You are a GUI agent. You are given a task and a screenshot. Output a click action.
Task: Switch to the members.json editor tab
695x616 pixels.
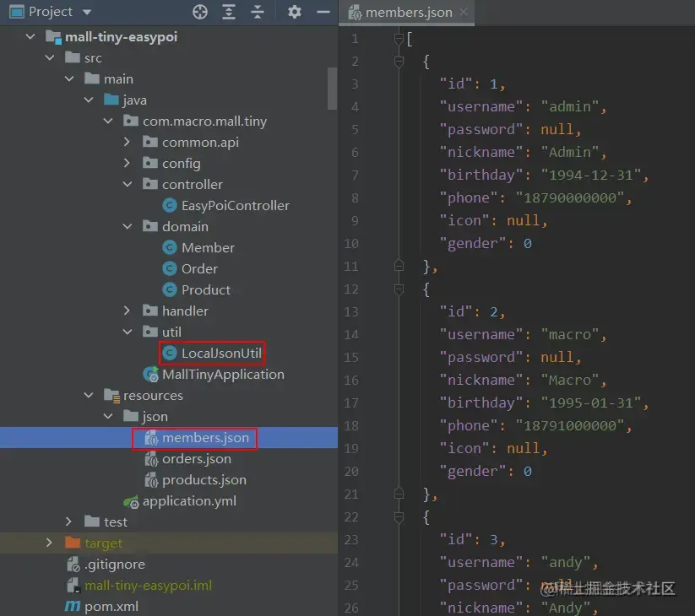tap(400, 13)
